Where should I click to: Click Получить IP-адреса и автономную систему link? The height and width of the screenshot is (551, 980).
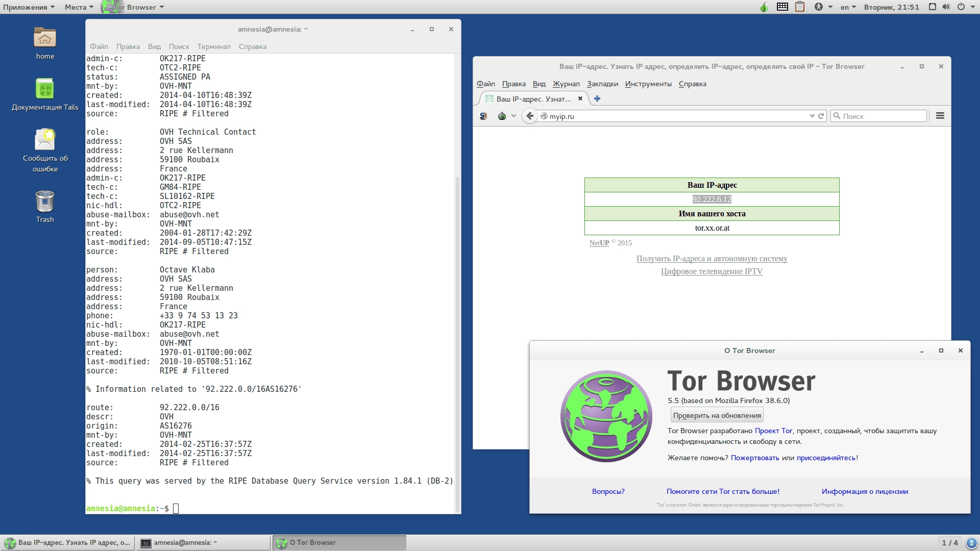712,259
